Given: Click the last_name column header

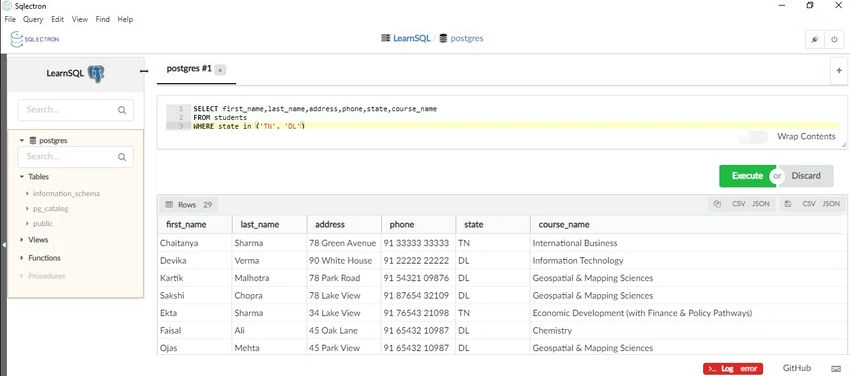Looking at the screenshot, I should pos(269,224).
